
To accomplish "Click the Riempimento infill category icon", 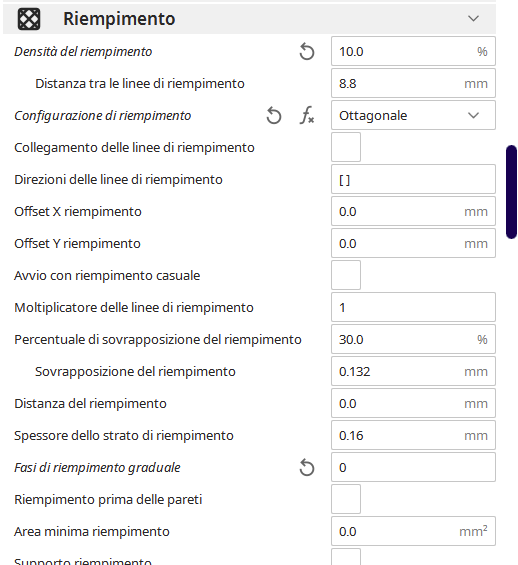I will click(x=29, y=19).
